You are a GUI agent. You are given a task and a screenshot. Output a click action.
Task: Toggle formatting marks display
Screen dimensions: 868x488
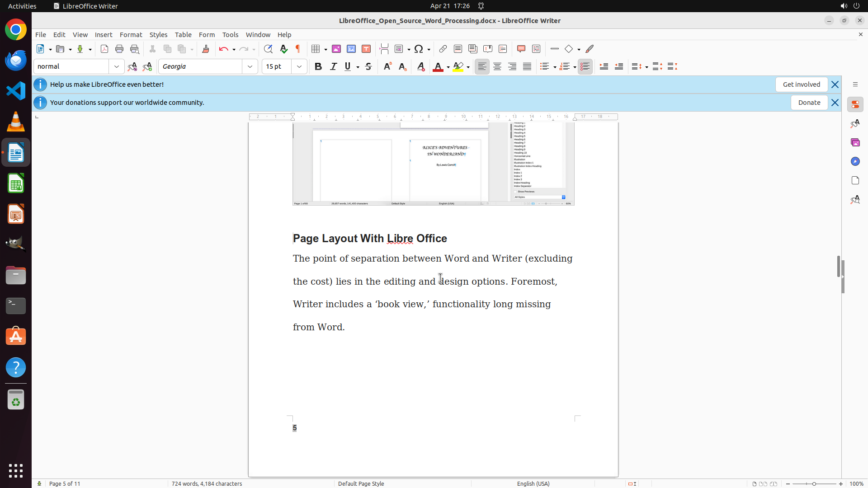pos(298,49)
